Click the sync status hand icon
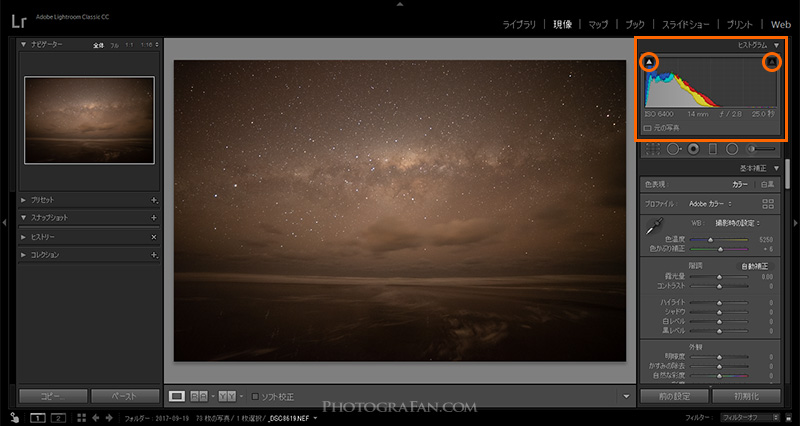This screenshot has width=800, height=426. [x=14, y=417]
